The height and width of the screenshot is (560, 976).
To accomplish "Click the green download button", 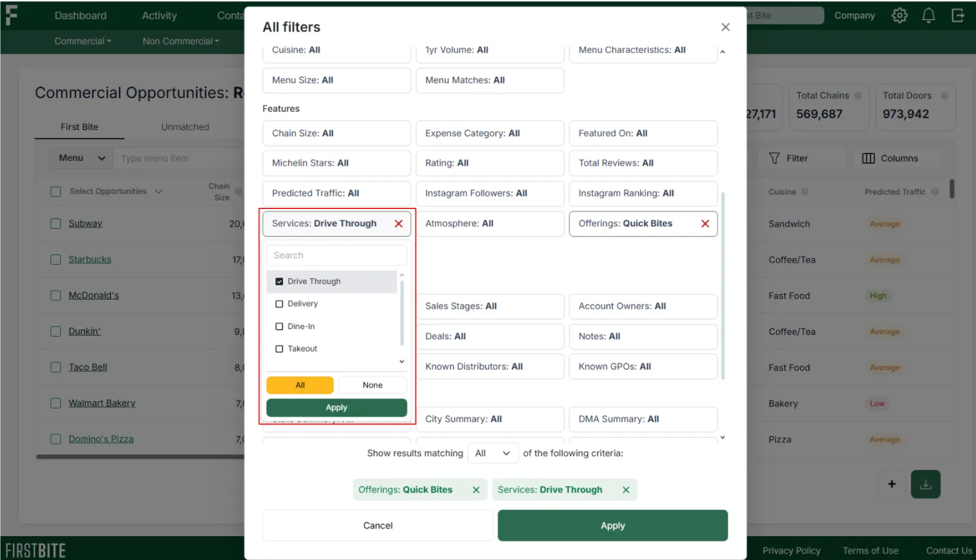I will [x=926, y=484].
